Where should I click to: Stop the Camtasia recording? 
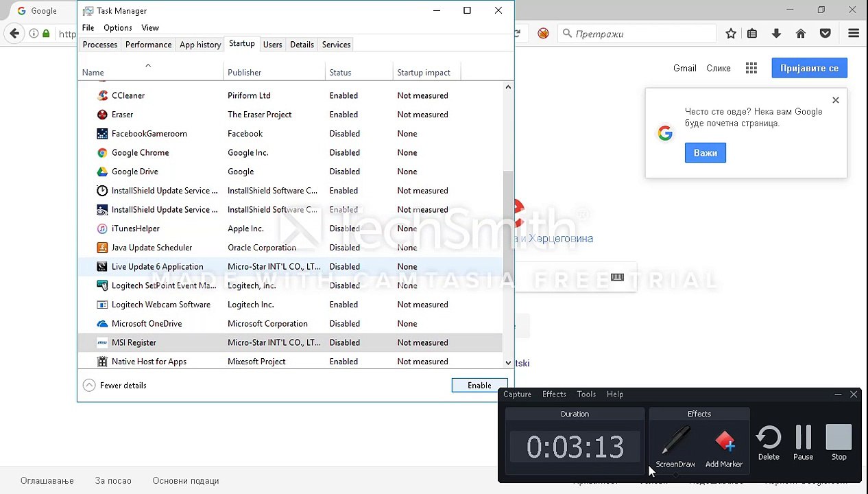(839, 443)
